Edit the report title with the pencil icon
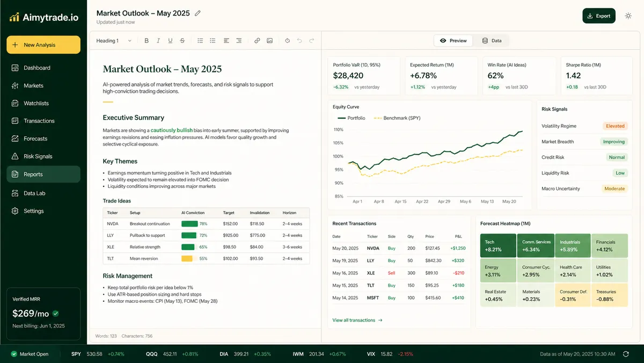 (197, 13)
